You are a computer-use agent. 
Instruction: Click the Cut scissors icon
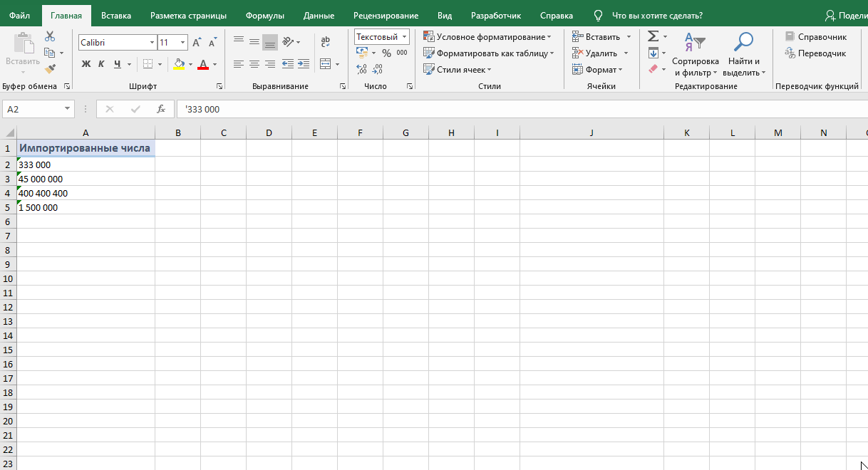pyautogui.click(x=50, y=36)
